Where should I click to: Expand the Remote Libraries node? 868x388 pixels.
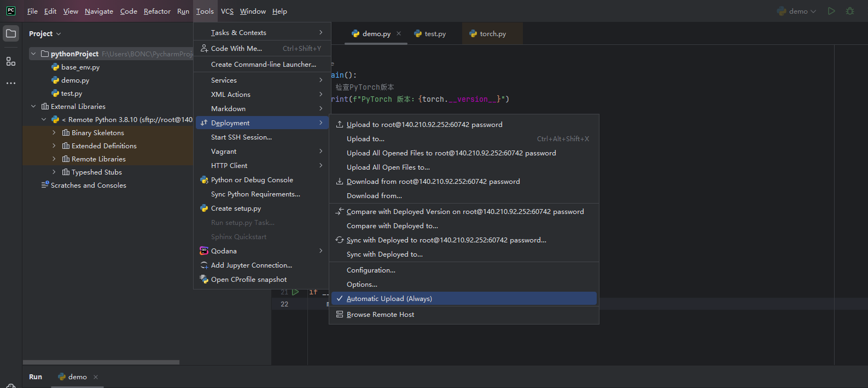click(54, 159)
